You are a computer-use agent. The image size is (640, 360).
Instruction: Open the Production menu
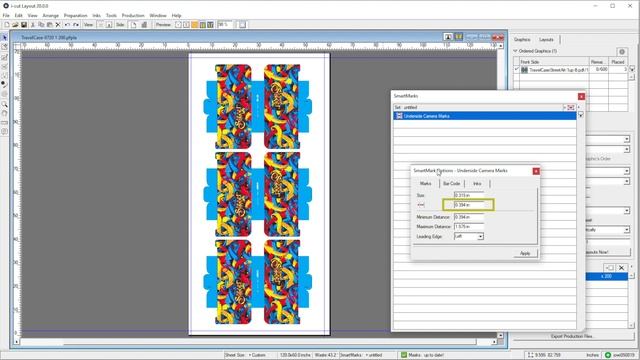(133, 16)
